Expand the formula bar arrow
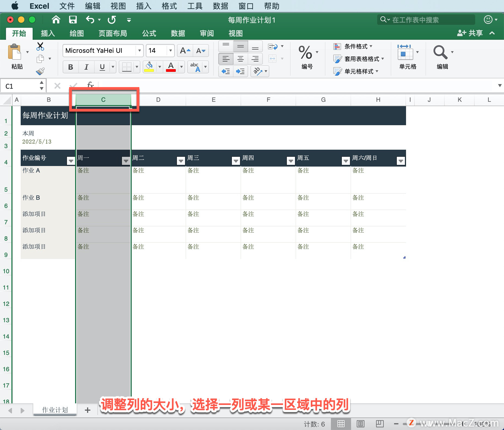Image resolution: width=504 pixels, height=430 pixels. coord(500,85)
